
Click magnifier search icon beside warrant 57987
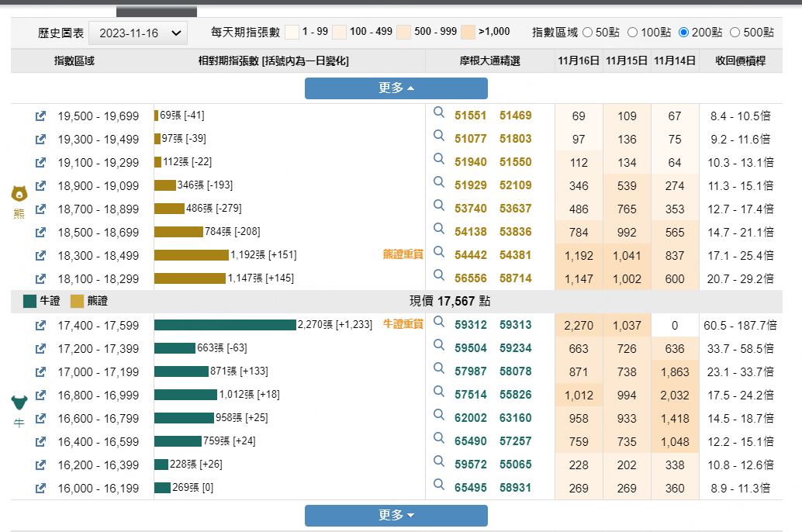pos(439,368)
